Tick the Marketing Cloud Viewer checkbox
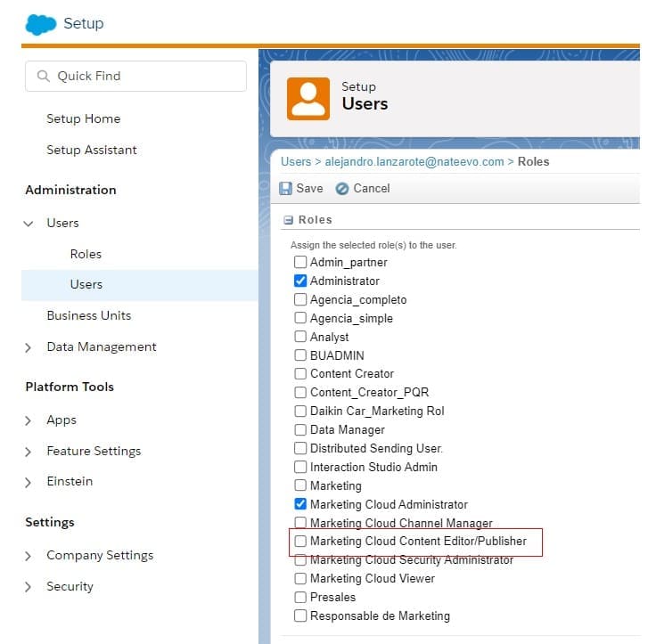The height and width of the screenshot is (644, 656). (300, 579)
